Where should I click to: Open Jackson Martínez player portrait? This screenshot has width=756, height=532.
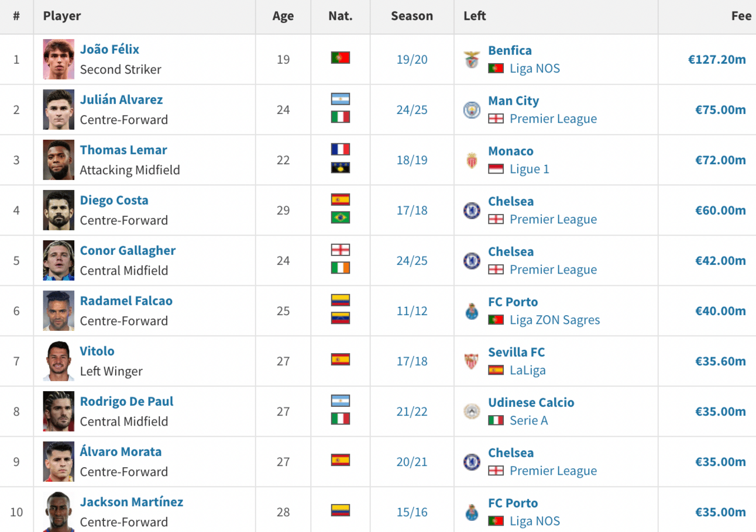pyautogui.click(x=59, y=512)
